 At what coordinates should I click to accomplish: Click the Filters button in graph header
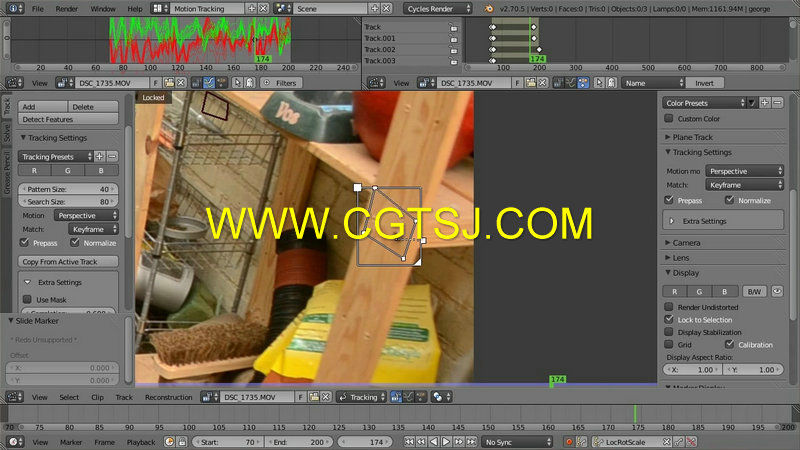tap(281, 83)
